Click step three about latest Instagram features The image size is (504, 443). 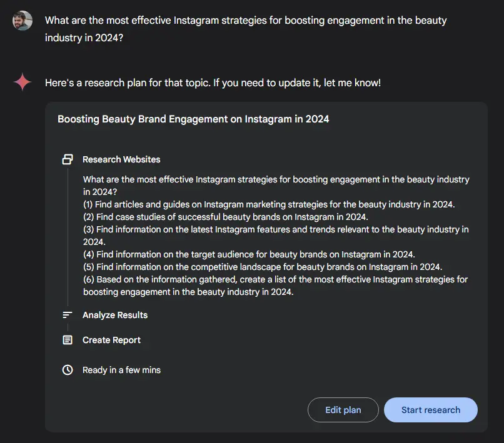click(x=275, y=235)
